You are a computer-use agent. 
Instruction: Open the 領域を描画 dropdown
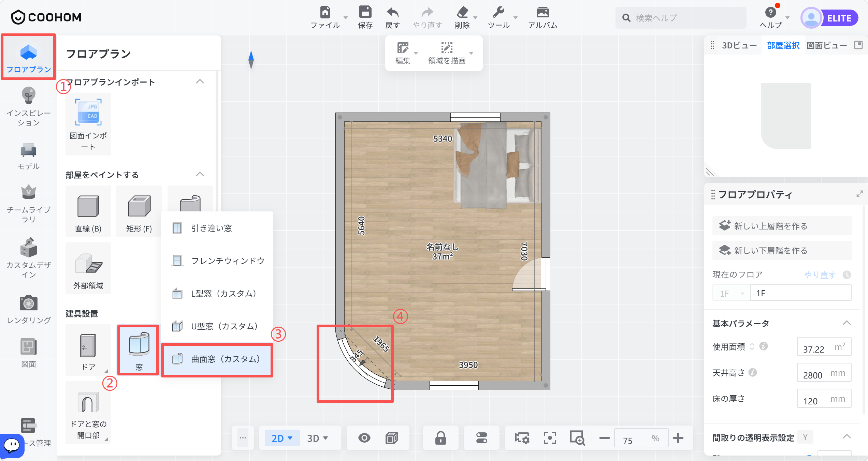[x=471, y=53]
